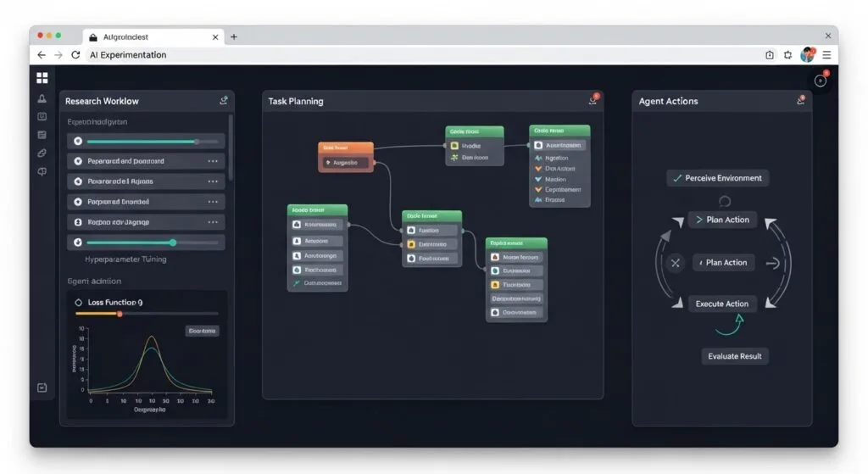Viewport: 868px width, 474px height.
Task: Click the right-arrow circle icon in Agent Actions
Action: (x=772, y=264)
